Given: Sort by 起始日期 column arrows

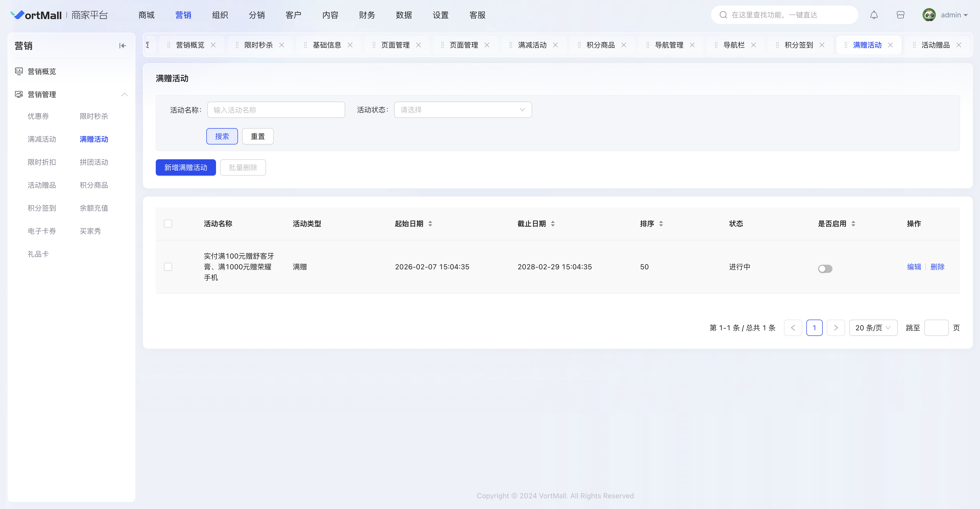Looking at the screenshot, I should coord(430,224).
